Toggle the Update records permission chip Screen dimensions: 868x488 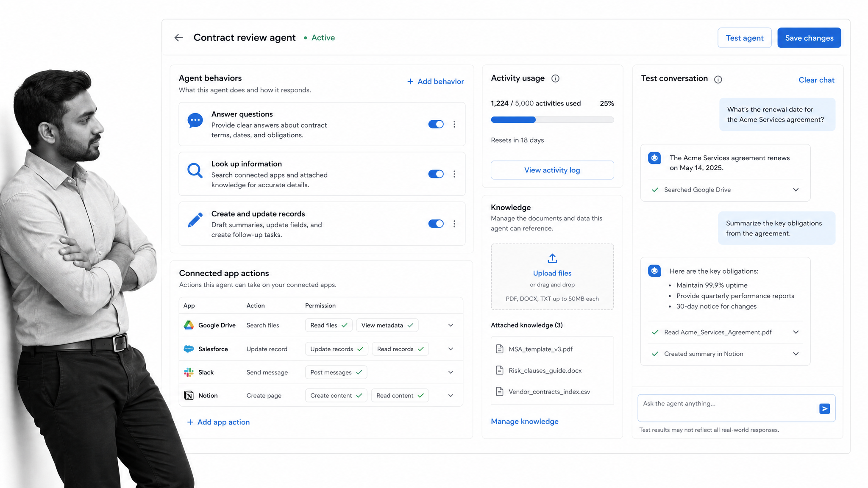(x=337, y=349)
